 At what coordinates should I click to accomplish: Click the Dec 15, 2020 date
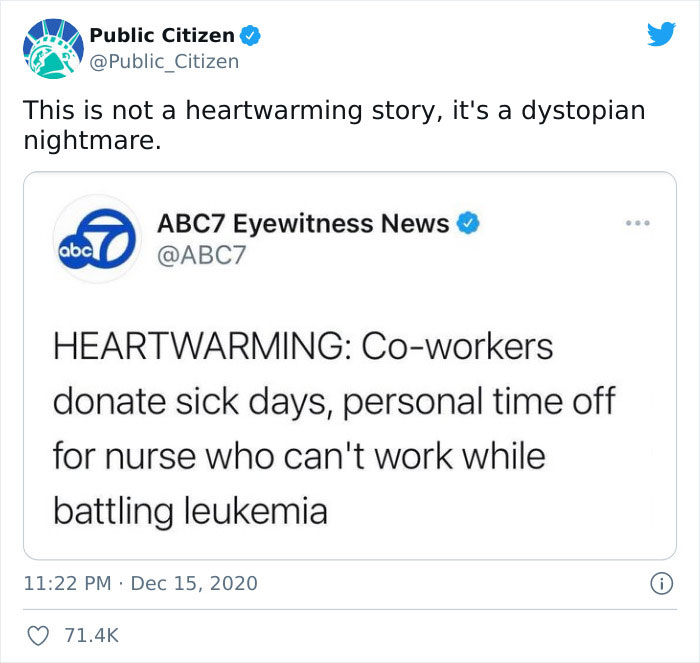194,584
